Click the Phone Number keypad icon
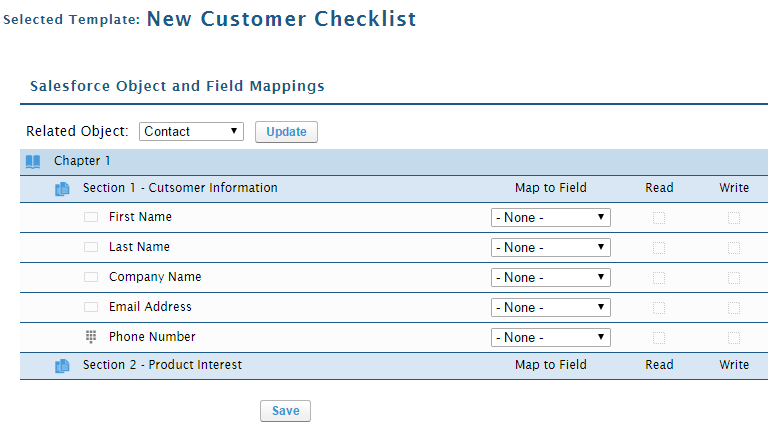 91,337
